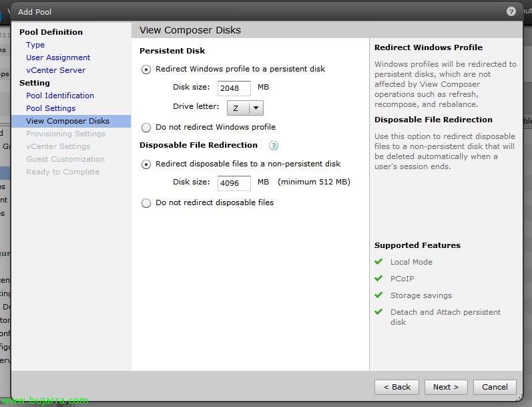Click the persistent Disk size field

click(x=234, y=88)
